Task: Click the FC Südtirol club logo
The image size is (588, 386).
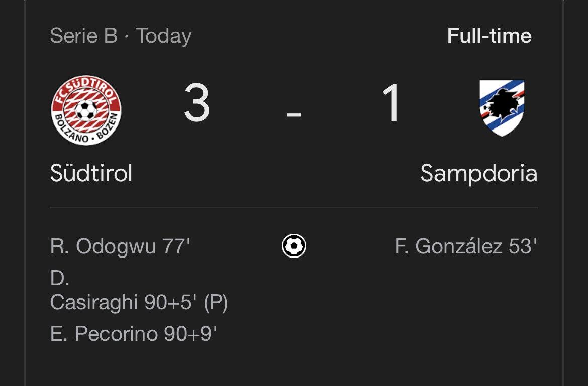Action: (x=86, y=110)
